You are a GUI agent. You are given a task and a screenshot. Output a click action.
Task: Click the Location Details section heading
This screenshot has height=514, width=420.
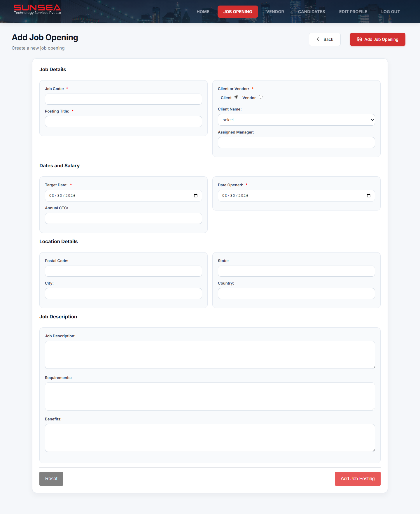point(59,241)
